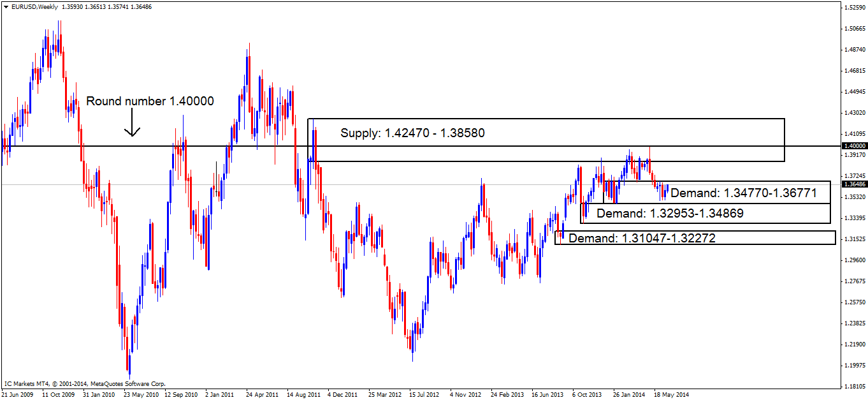Click the '14 Aug 2011' date label
Image resolution: width=868 pixels, height=400 pixels.
(303, 394)
